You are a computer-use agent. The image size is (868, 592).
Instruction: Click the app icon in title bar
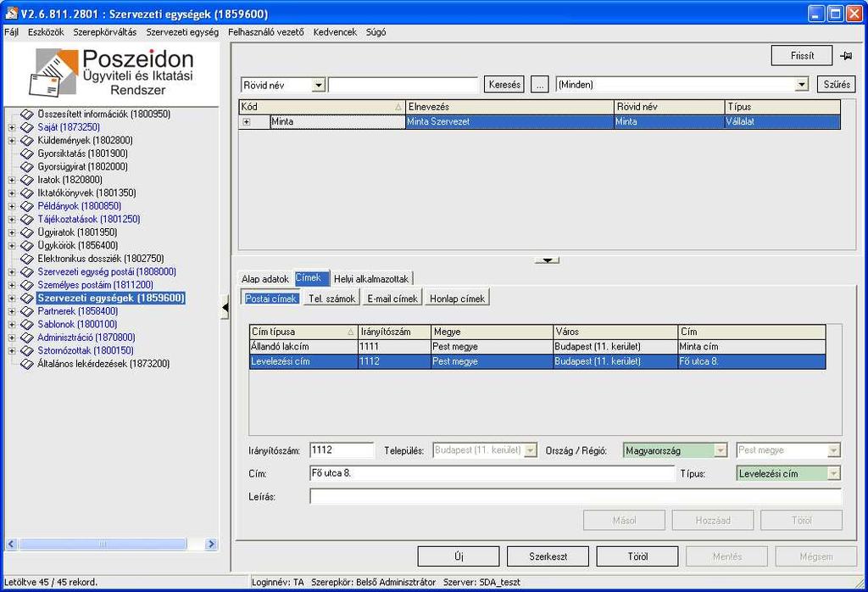tap(11, 13)
